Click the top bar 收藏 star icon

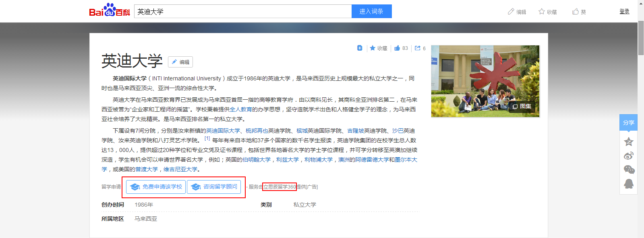542,12
